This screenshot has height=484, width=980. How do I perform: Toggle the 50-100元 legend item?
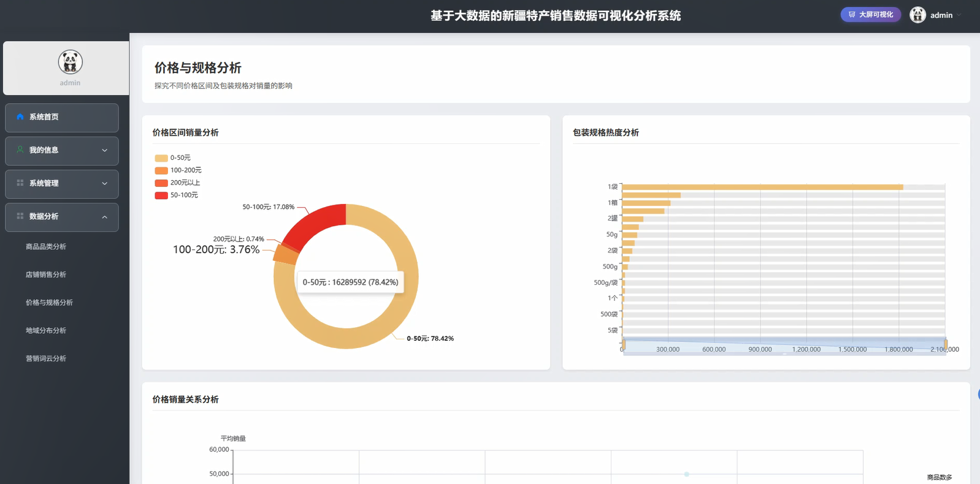[177, 195]
